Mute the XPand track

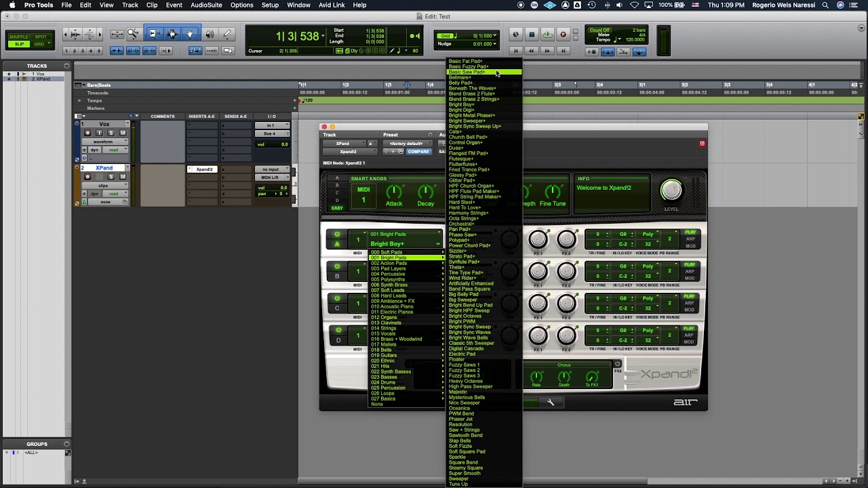click(x=123, y=177)
